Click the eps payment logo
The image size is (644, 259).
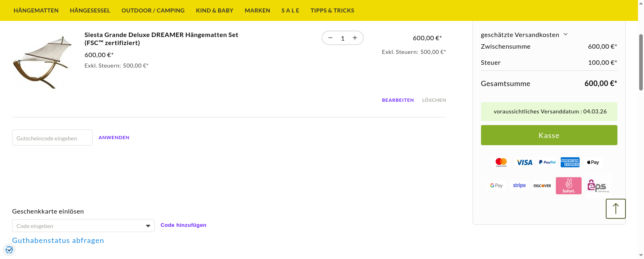pos(597,186)
